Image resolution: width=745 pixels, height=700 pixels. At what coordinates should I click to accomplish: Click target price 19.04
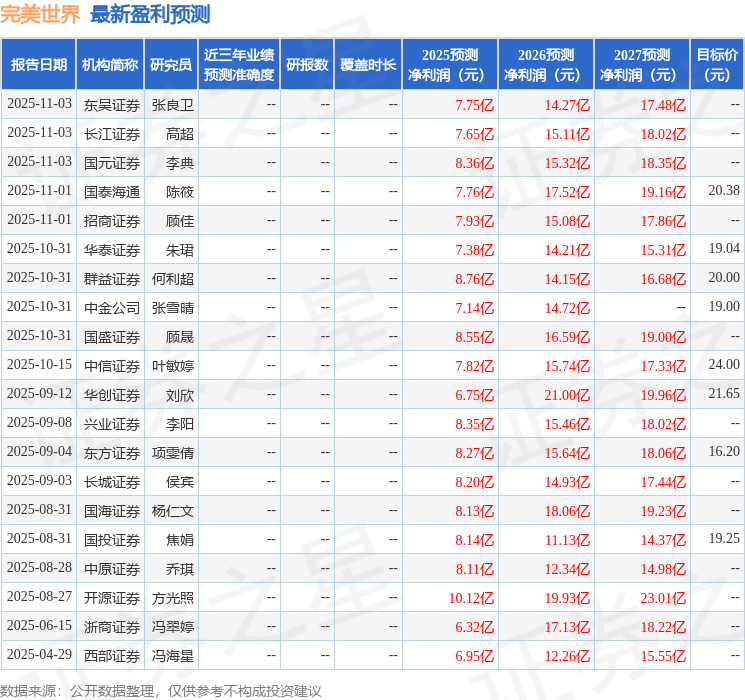coord(724,249)
